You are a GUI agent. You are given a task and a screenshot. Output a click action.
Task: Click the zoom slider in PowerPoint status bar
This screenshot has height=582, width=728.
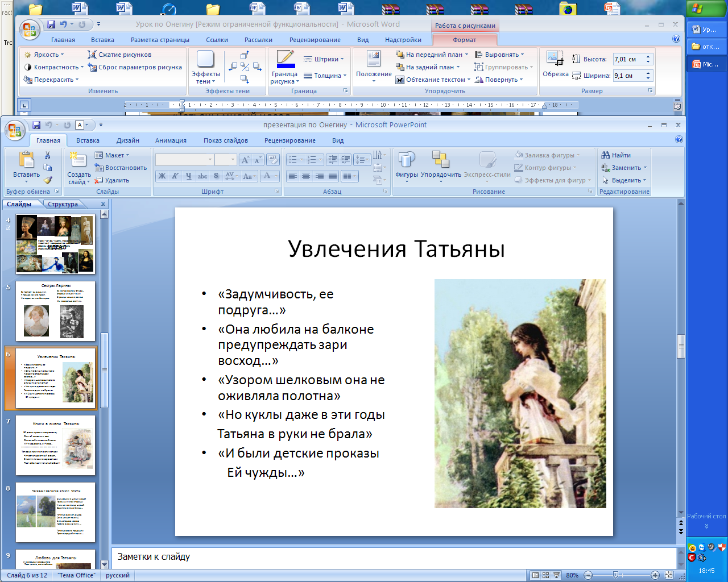click(x=615, y=575)
